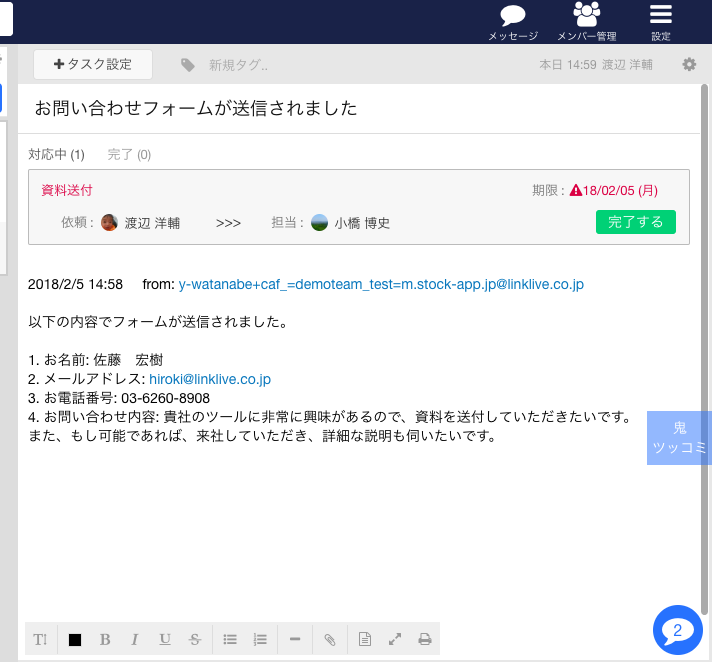Click the timestamp 本日 14:59 渡辺 洋輔
712x662 pixels.
click(596, 65)
